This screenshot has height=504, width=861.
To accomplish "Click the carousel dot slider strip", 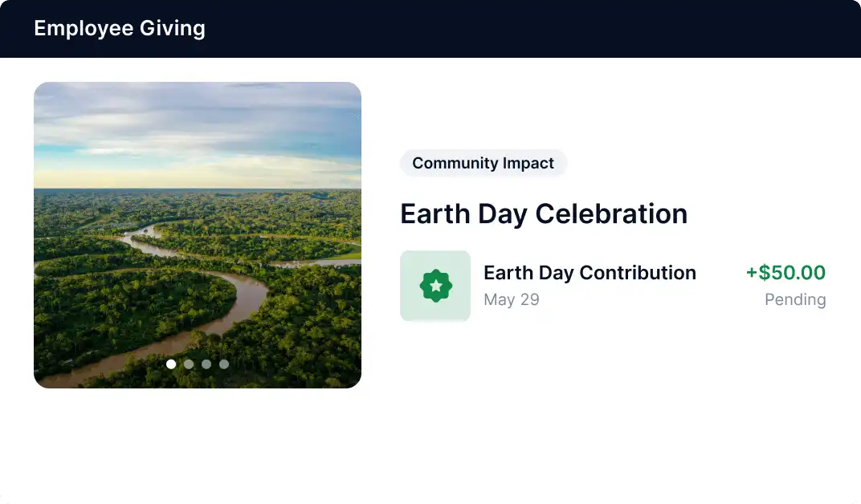I will point(198,364).
